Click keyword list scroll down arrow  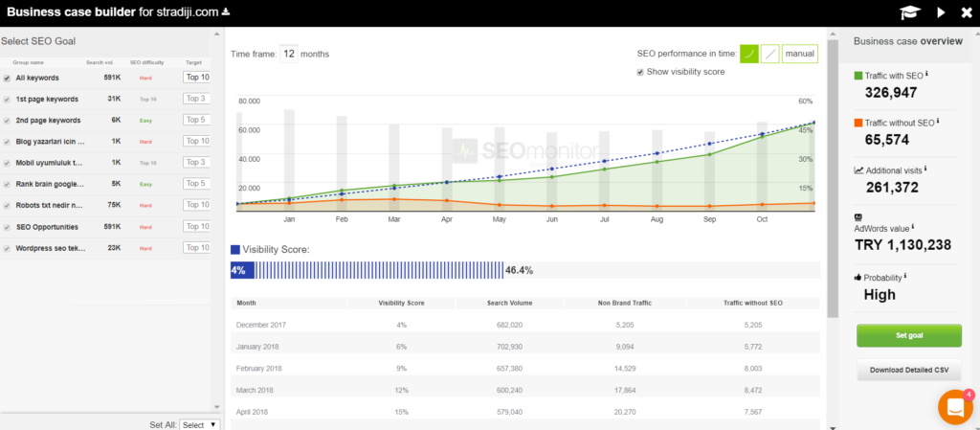[217, 408]
